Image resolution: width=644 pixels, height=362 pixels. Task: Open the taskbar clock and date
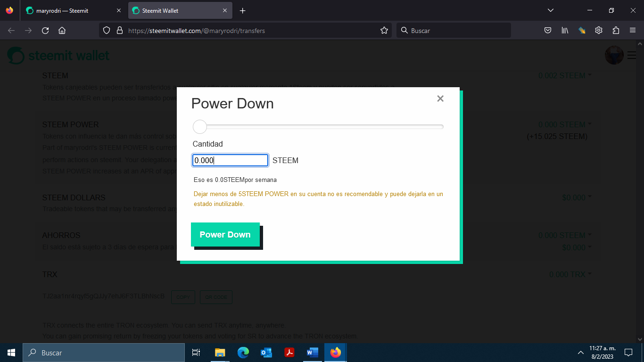(603, 353)
